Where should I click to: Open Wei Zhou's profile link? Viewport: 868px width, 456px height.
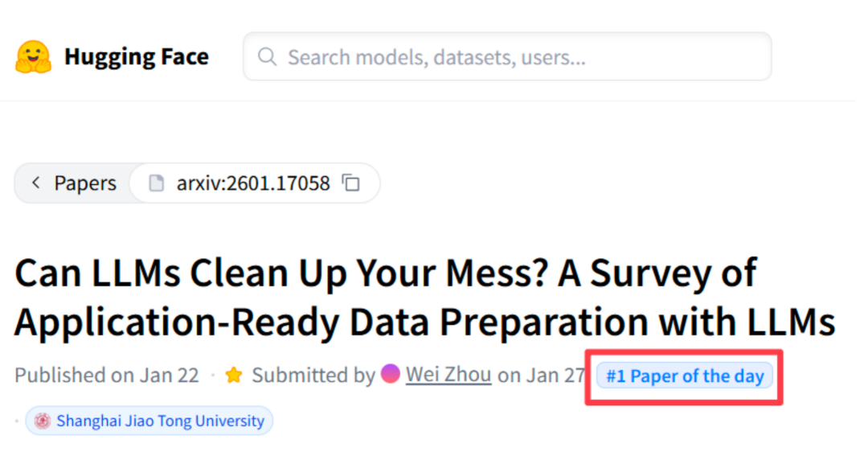click(x=448, y=376)
